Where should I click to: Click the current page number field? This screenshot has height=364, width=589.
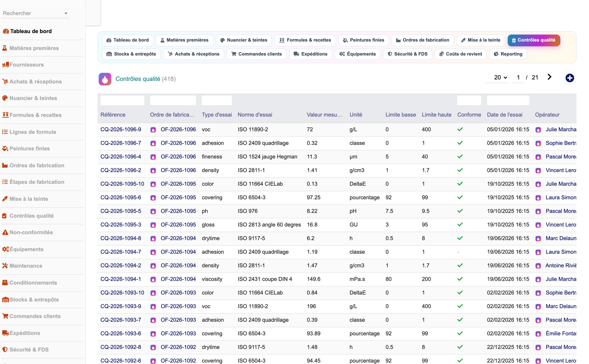tap(518, 77)
